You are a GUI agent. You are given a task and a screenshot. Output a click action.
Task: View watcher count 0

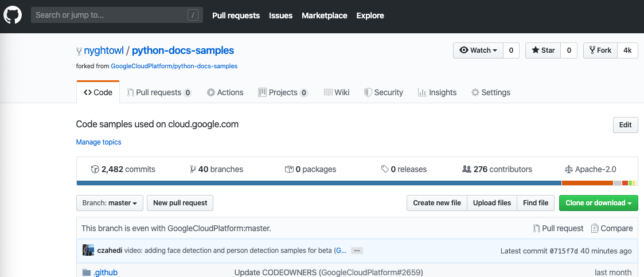point(512,50)
